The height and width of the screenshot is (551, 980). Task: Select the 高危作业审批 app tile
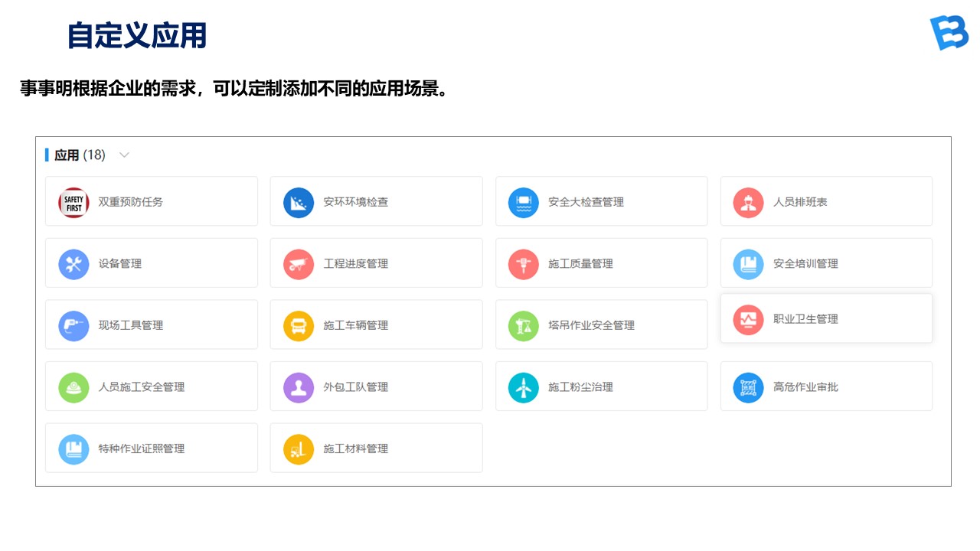click(x=826, y=387)
